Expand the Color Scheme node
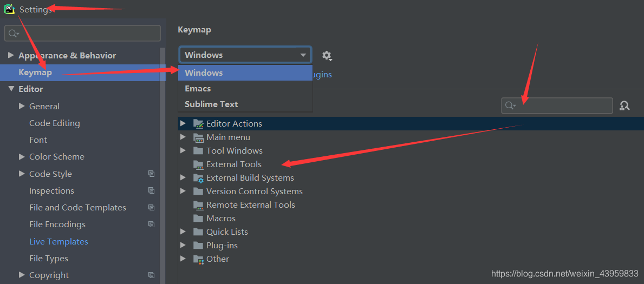Screen dimensions: 644x284 tap(22, 156)
